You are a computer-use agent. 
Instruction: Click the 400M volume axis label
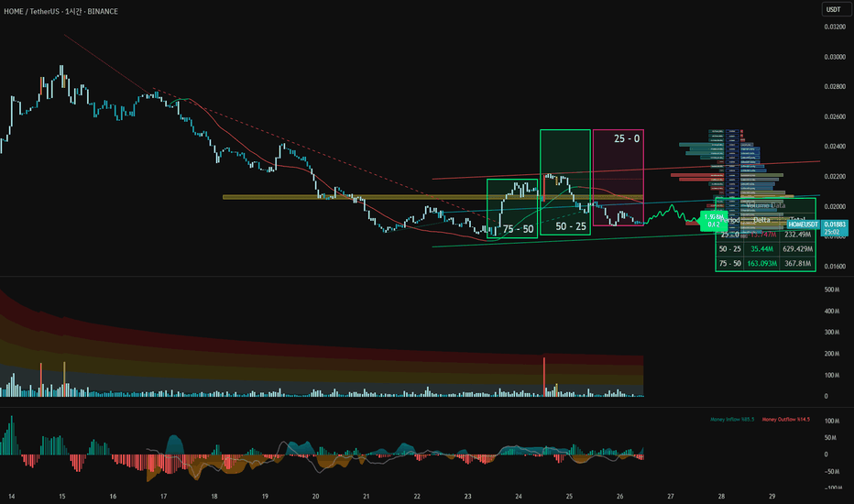coord(832,312)
